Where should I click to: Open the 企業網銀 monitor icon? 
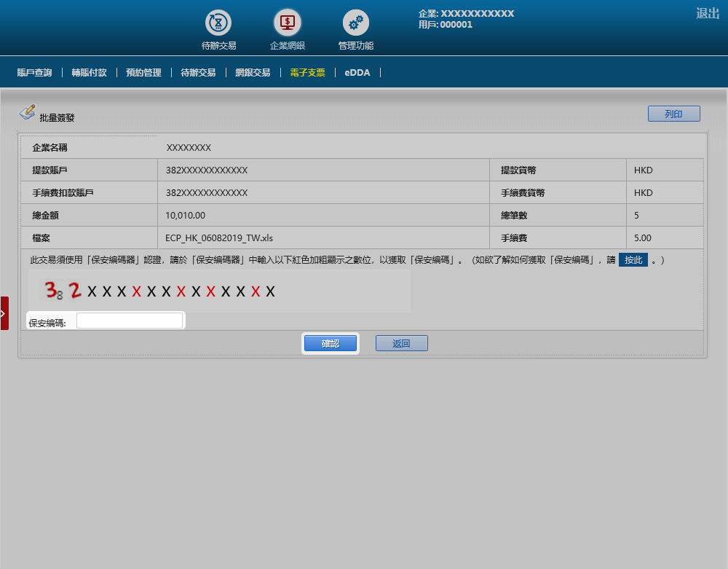288,23
